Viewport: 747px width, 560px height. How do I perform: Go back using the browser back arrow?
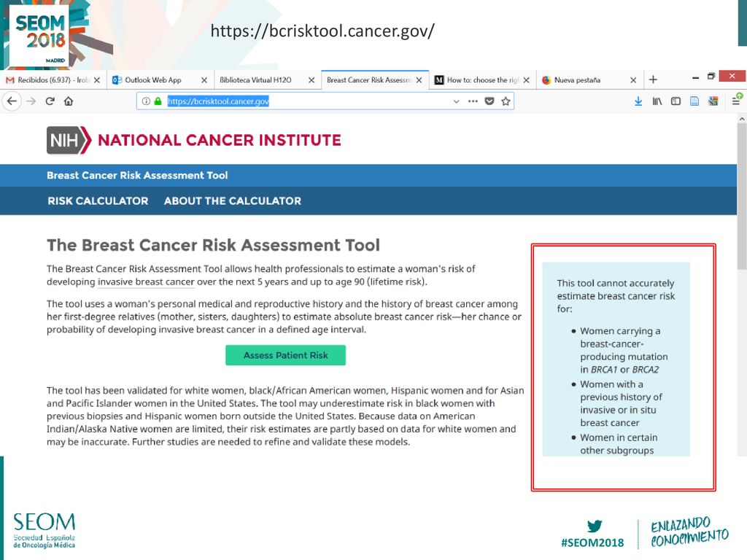point(12,101)
